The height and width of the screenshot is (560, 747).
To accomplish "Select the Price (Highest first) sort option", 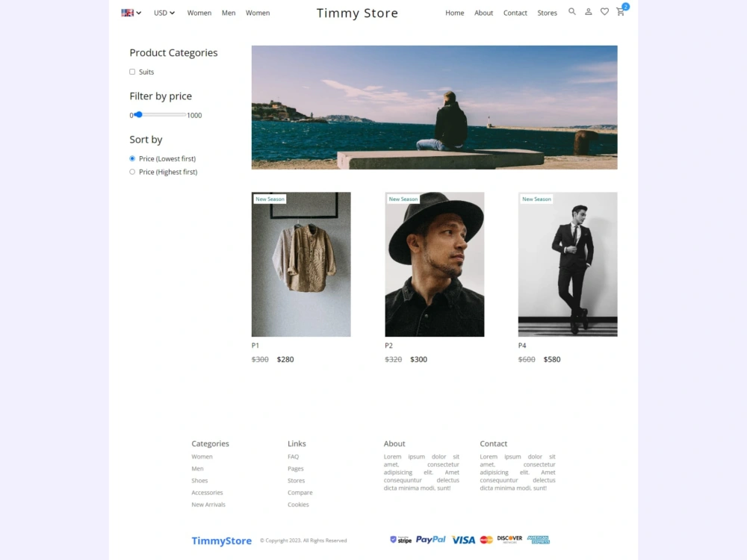I will [x=131, y=172].
